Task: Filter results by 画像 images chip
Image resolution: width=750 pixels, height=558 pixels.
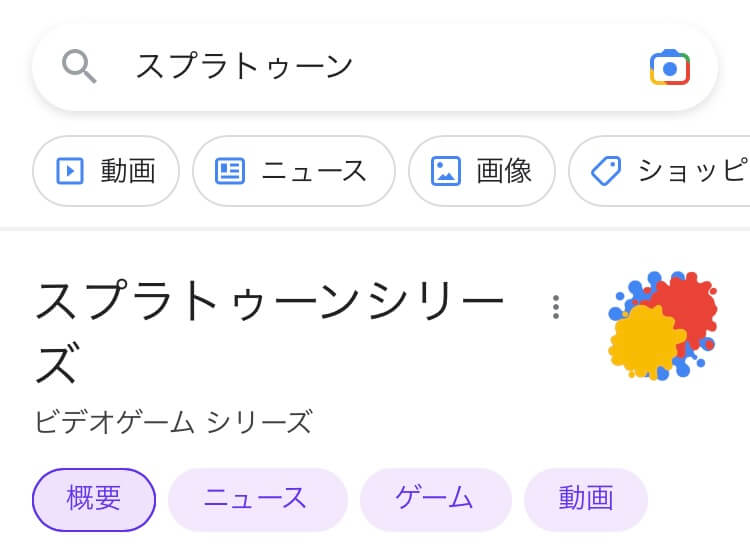Action: click(x=482, y=171)
